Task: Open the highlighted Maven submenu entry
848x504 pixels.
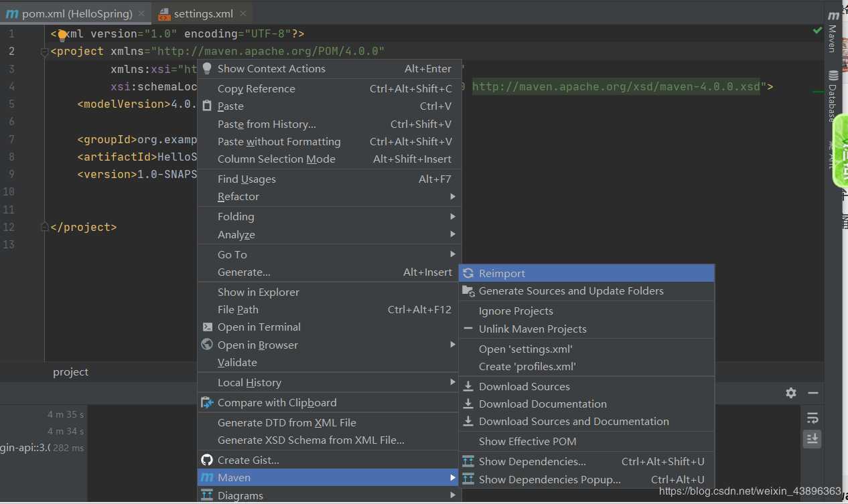Action: coord(328,477)
